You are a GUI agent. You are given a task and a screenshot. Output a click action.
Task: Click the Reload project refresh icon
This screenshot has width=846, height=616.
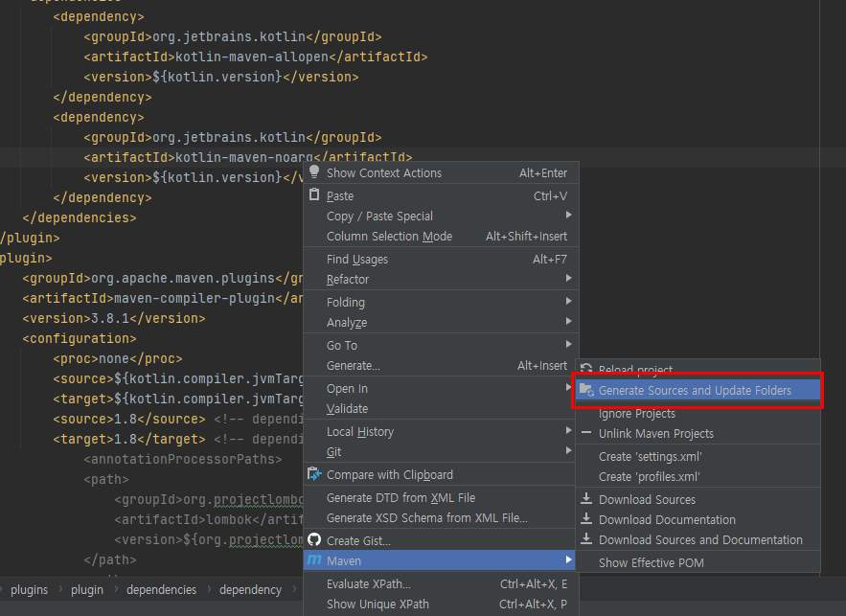(x=585, y=370)
